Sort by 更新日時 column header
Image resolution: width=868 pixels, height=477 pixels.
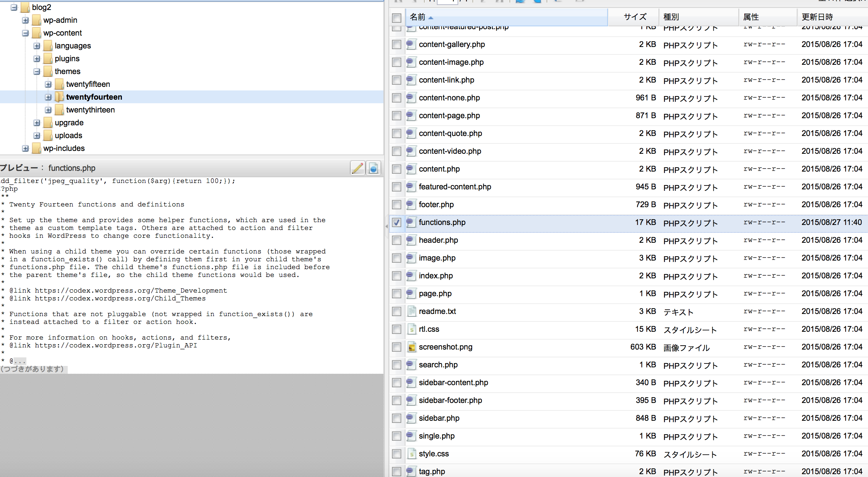coord(832,17)
